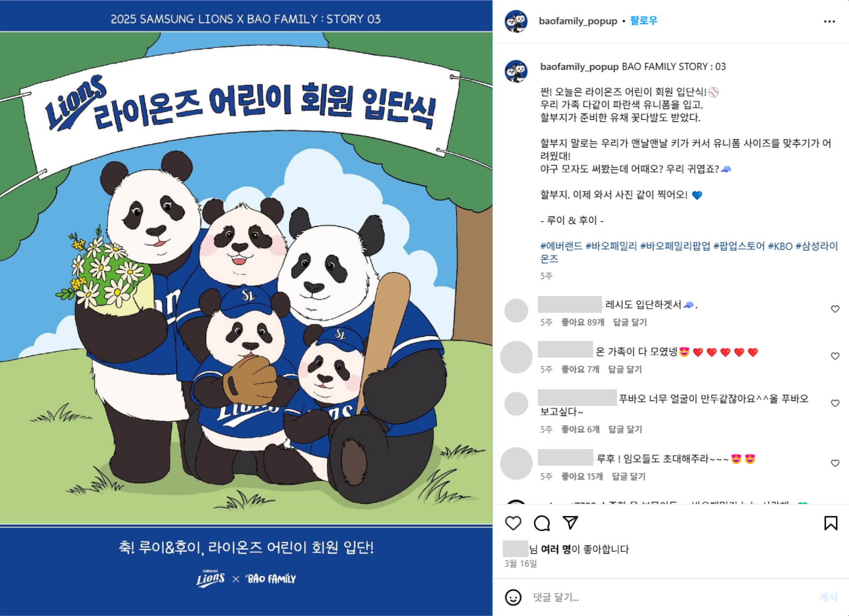Open more options three-dot menu
849x616 pixels.
(x=829, y=22)
